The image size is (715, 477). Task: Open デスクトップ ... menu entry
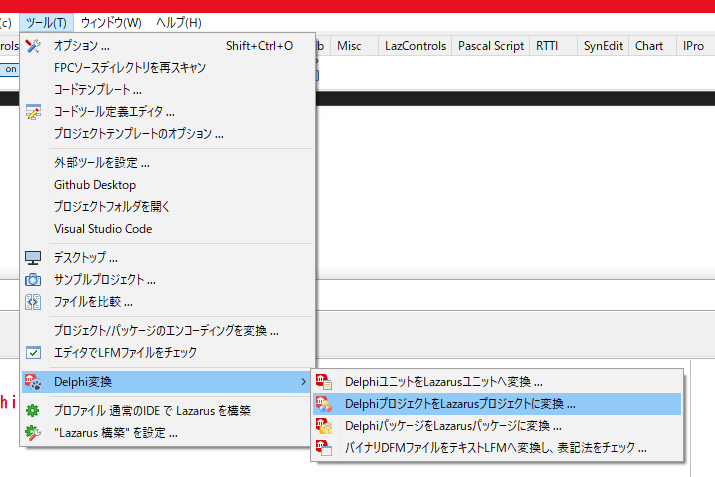(168, 258)
